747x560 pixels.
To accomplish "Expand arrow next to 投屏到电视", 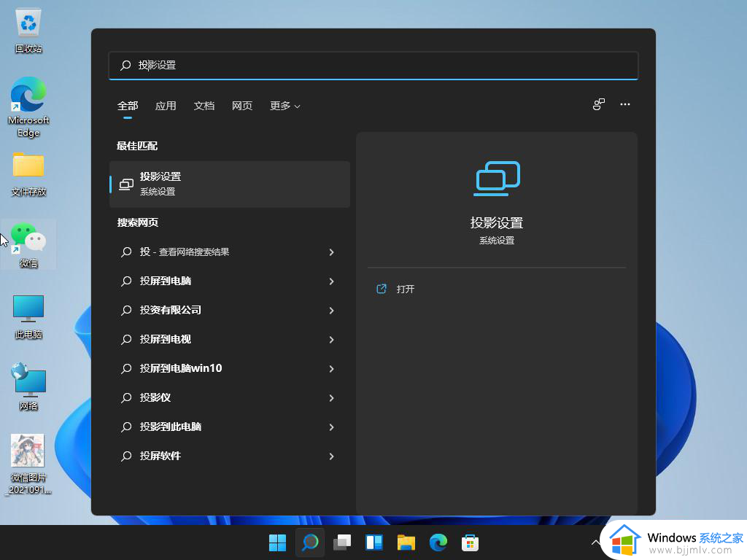I will (332, 340).
